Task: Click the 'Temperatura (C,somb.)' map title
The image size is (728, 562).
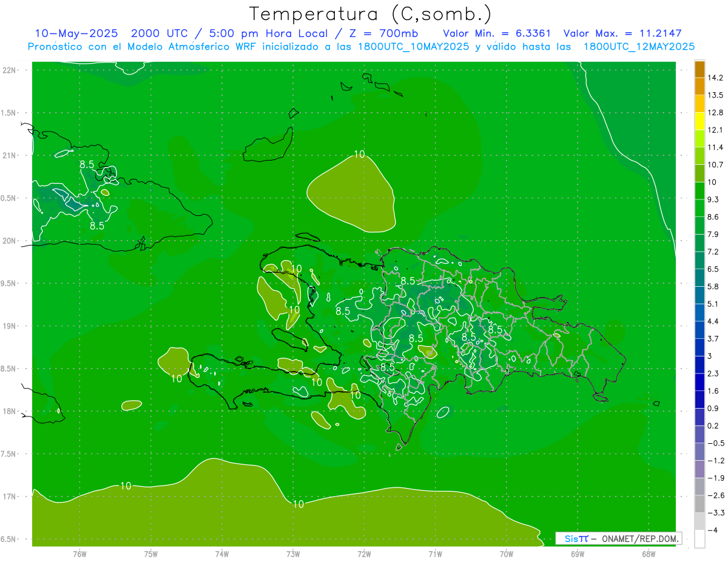Action: [370, 13]
